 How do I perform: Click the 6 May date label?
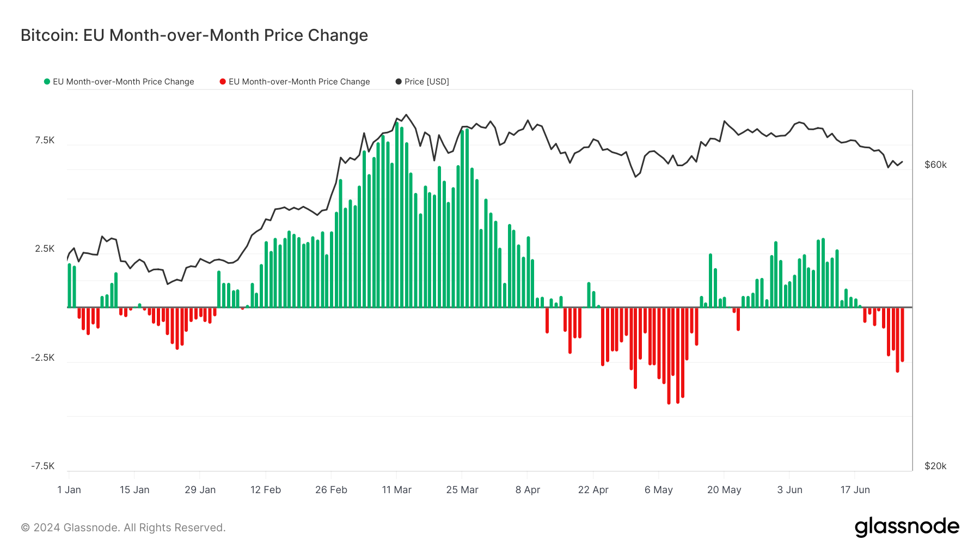point(658,490)
